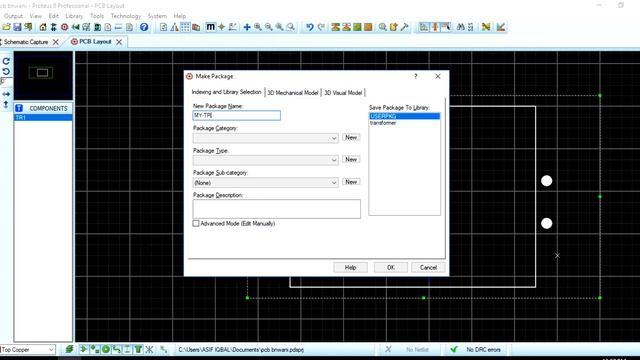
Task: Click the vertical flip arrow icon
Action: coord(6,104)
